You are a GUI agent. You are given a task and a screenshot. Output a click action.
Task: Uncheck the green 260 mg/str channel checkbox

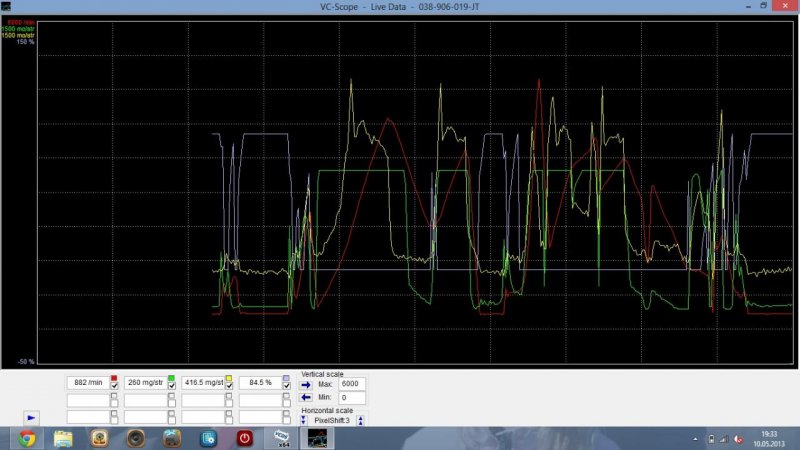171,385
